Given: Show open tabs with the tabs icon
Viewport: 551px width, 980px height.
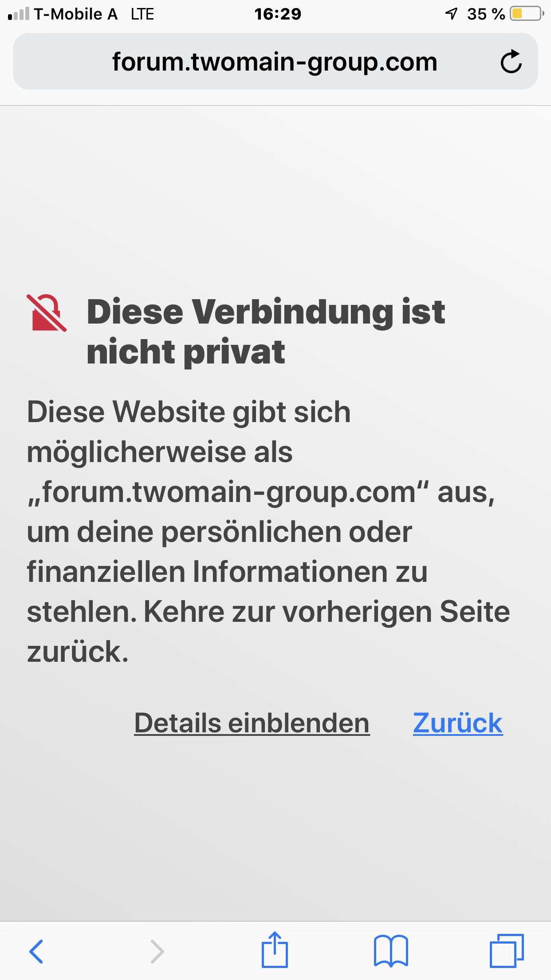Looking at the screenshot, I should (507, 951).
